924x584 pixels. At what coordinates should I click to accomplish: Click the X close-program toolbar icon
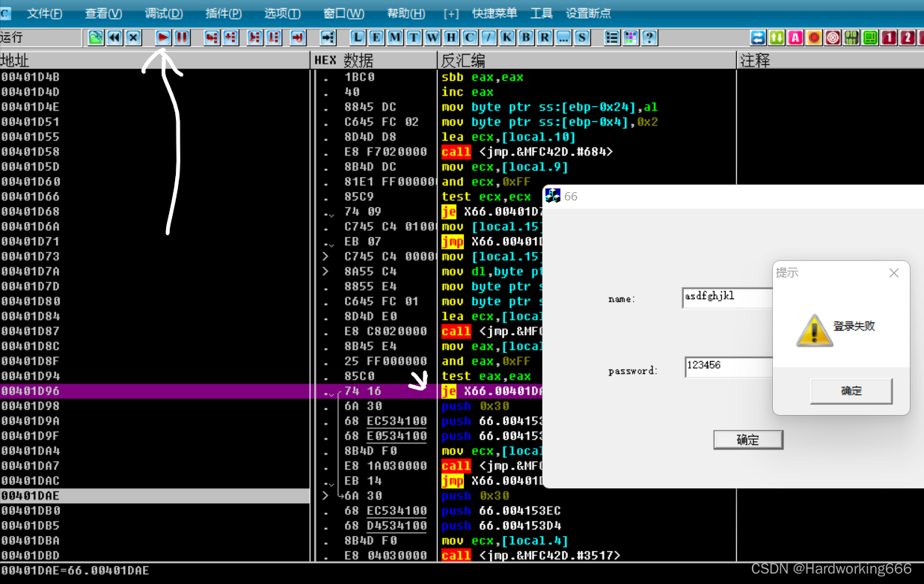(133, 37)
